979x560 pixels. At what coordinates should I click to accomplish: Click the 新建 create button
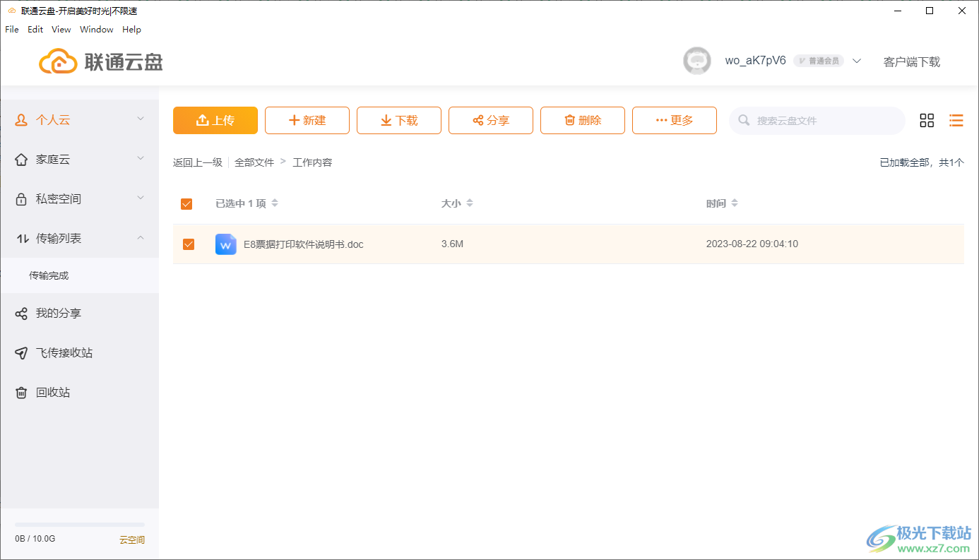point(307,120)
